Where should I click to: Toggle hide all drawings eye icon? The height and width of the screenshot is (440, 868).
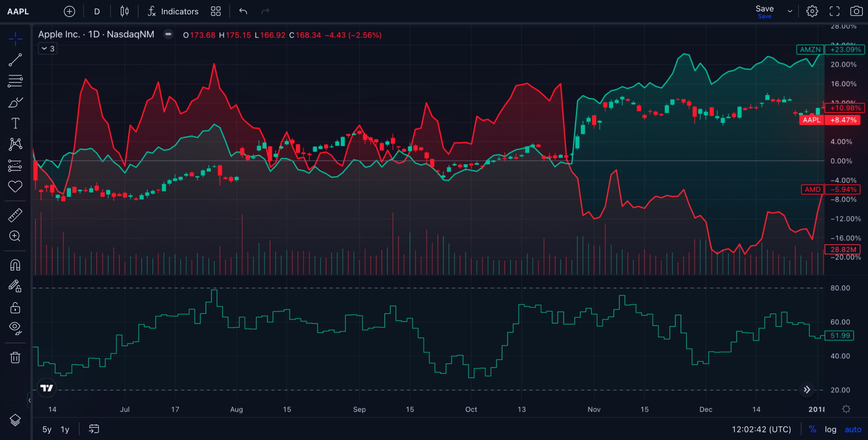click(15, 328)
